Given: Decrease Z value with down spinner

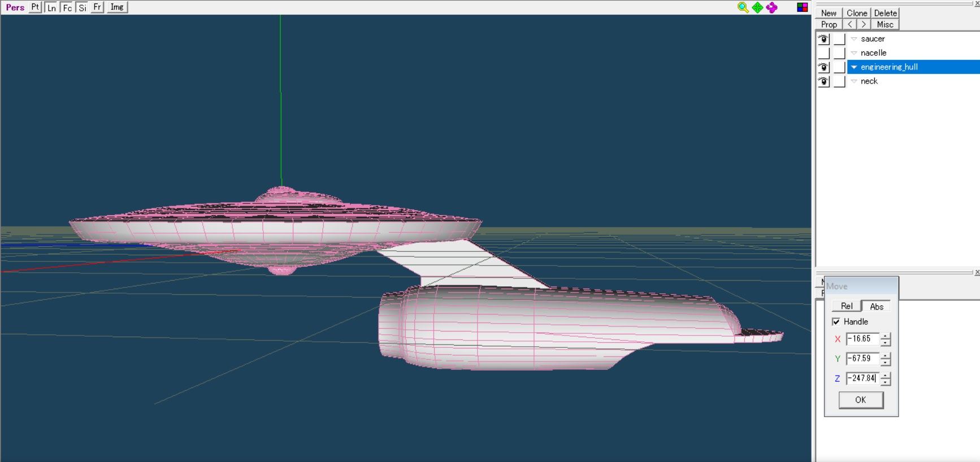Looking at the screenshot, I should 886,382.
